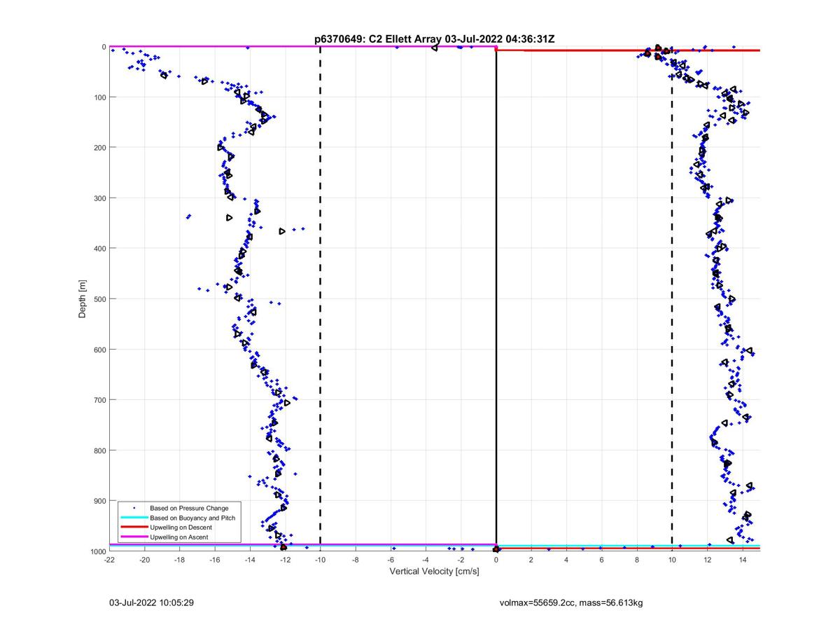Click the positive '6' velocity tick label

(x=601, y=560)
